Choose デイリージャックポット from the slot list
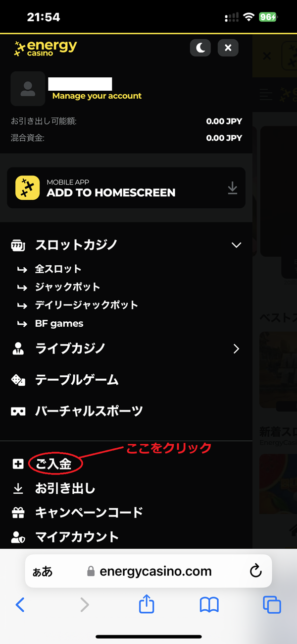 coord(86,305)
